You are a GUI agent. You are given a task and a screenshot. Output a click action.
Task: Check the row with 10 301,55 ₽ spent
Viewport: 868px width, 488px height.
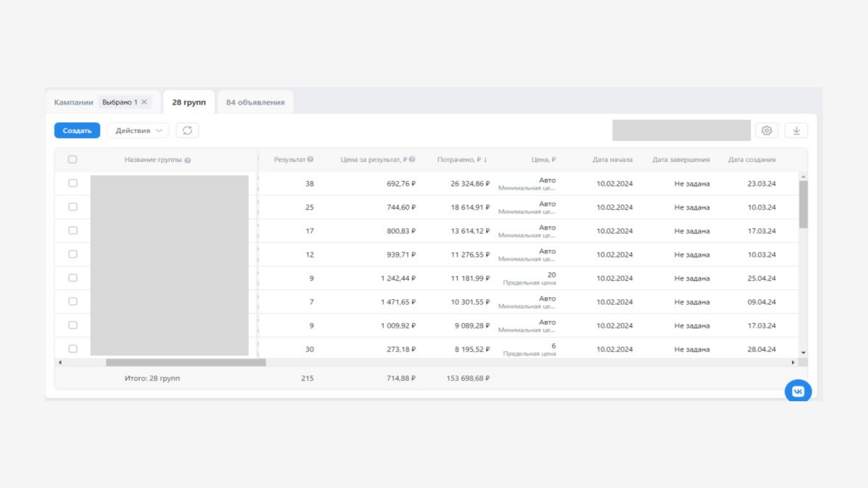(x=73, y=302)
